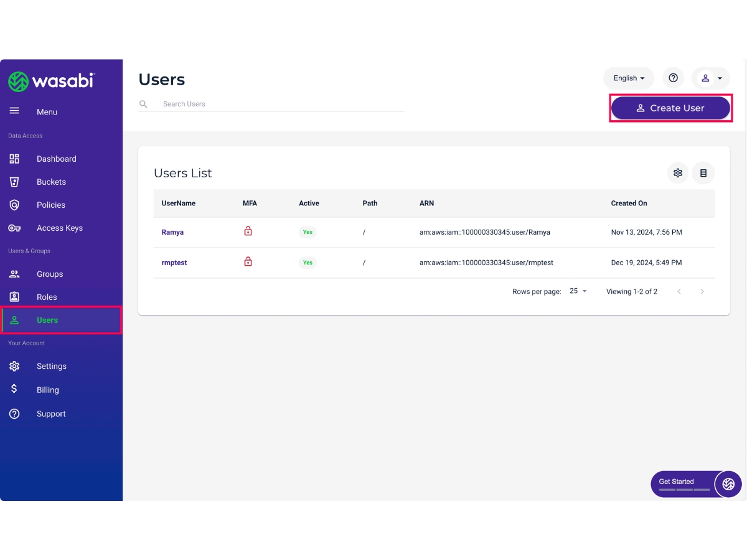Screen dimensions: 747x560
Task: Open the Wasabi Get Started widget icon
Action: pos(728,484)
